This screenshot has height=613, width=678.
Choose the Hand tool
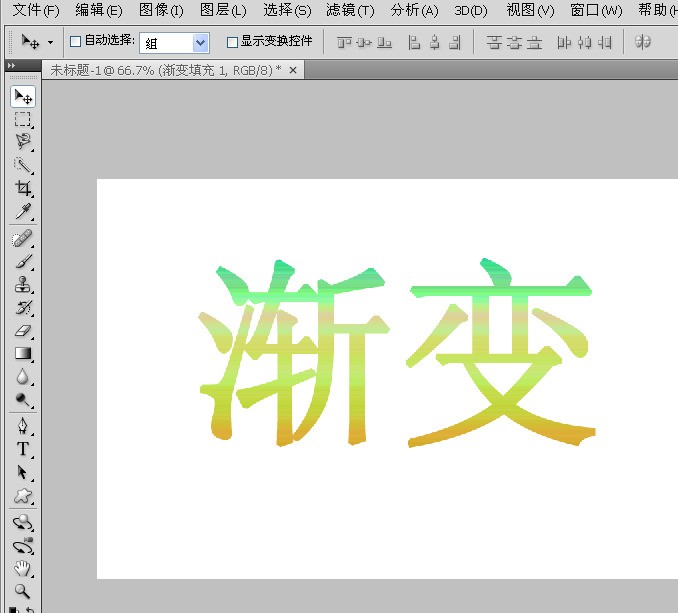[23, 568]
